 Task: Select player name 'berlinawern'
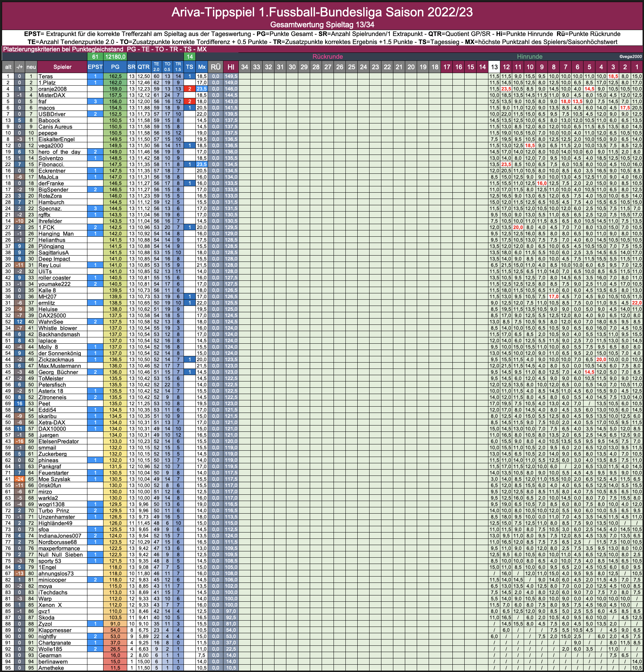click(53, 662)
